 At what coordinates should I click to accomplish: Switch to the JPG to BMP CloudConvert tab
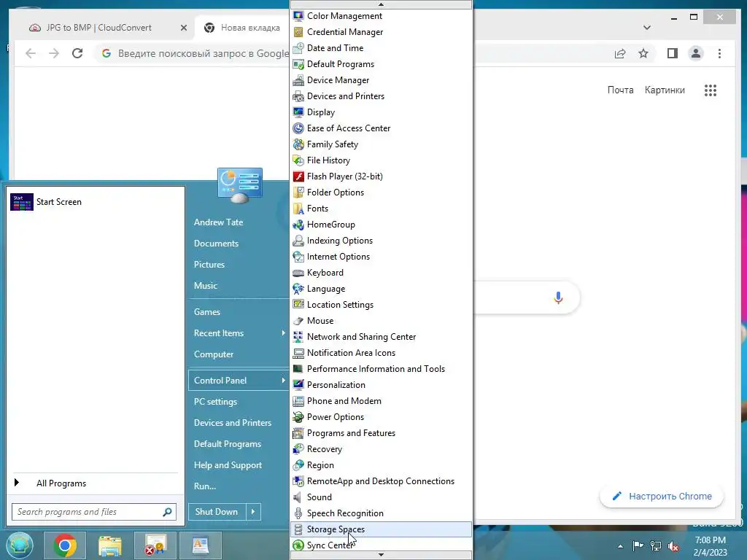coord(99,28)
